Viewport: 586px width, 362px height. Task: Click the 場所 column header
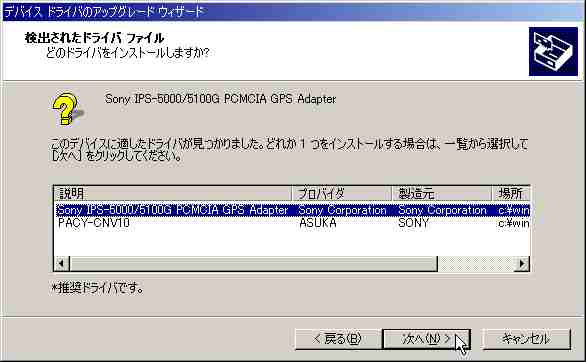coord(511,194)
